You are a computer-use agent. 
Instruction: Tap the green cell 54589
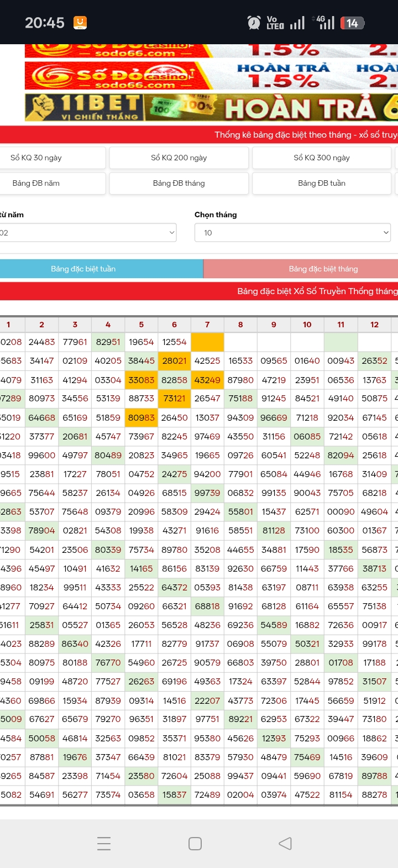274,625
